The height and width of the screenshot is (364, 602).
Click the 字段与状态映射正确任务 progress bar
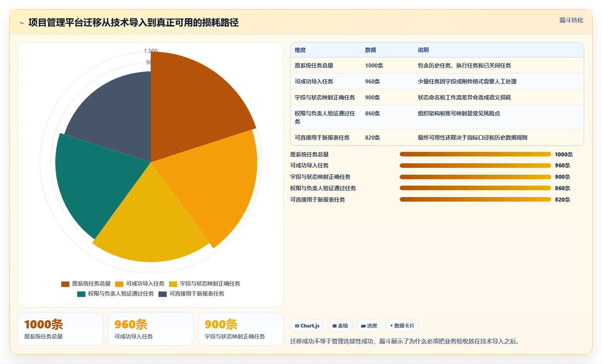point(475,177)
